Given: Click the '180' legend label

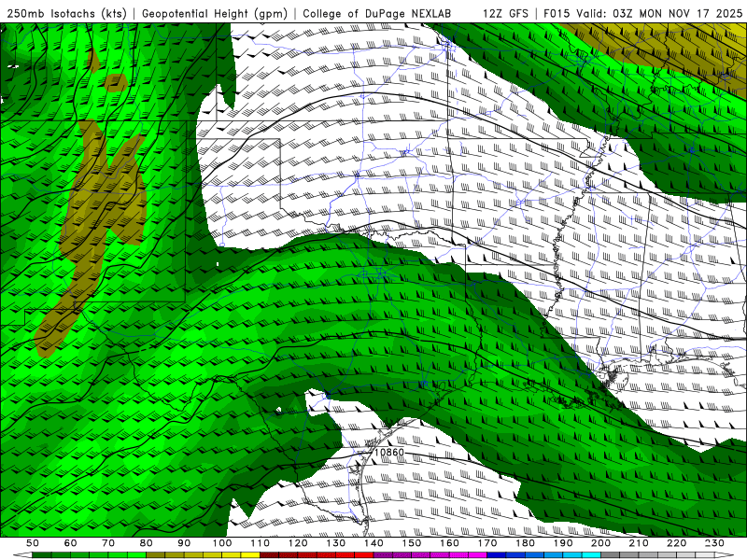Looking at the screenshot, I should click(x=525, y=543).
